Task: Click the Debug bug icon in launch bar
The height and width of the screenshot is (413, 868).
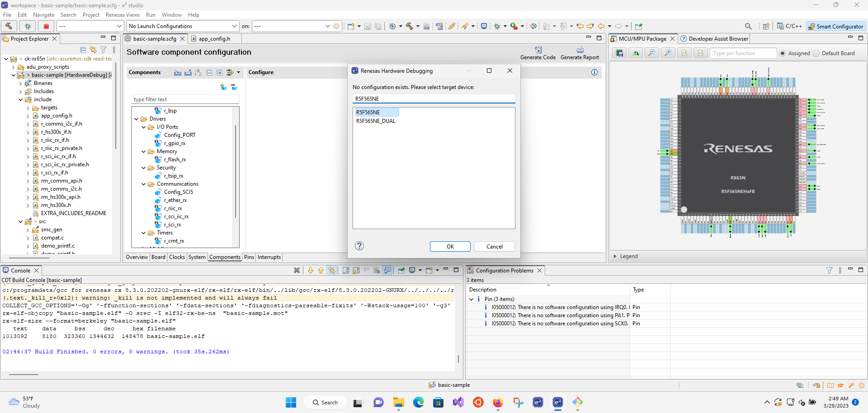Action: coord(28,26)
